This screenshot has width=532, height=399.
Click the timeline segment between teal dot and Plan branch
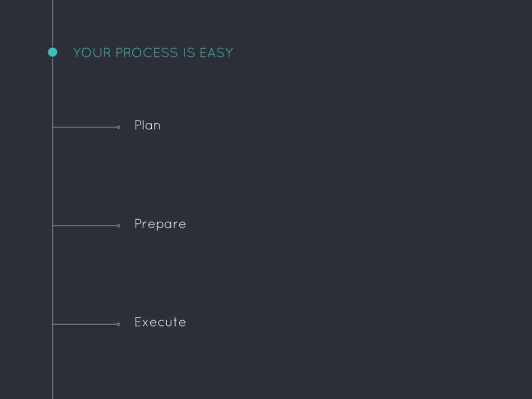(52, 91)
